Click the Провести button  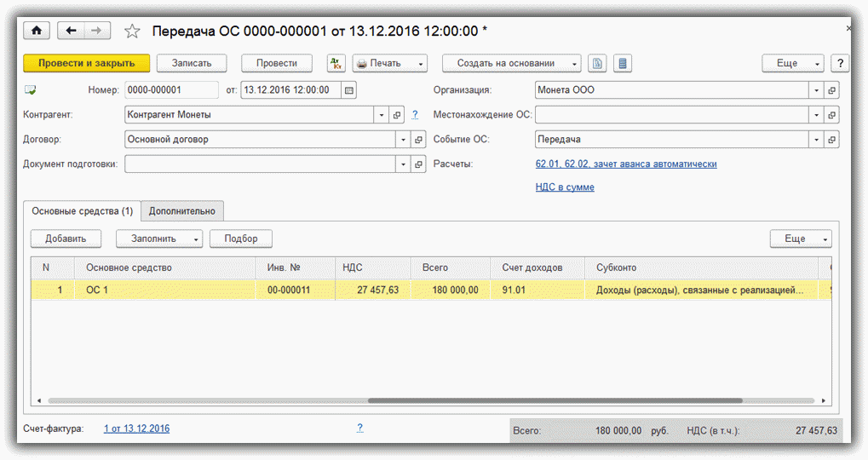point(277,63)
